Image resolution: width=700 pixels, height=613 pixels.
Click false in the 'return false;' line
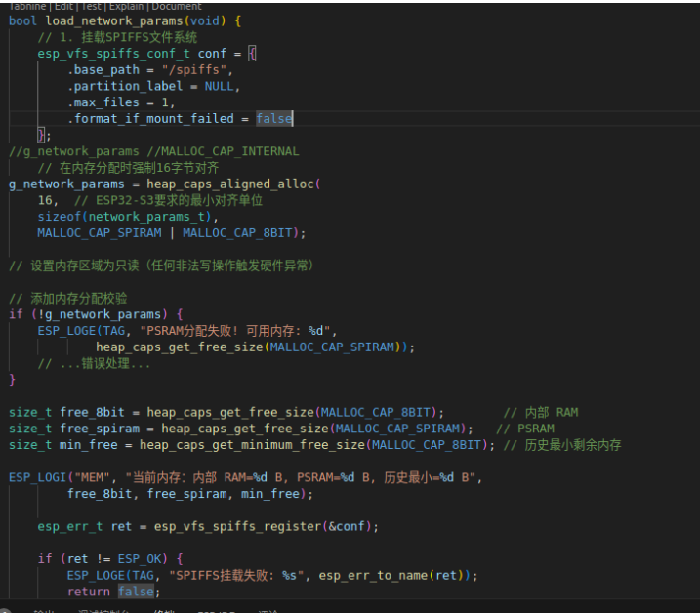pyautogui.click(x=136, y=592)
